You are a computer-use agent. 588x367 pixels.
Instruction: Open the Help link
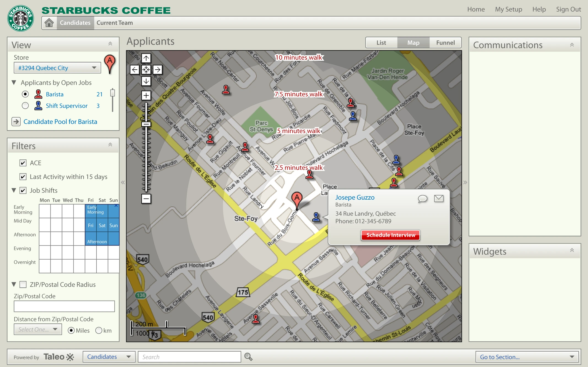coord(539,9)
